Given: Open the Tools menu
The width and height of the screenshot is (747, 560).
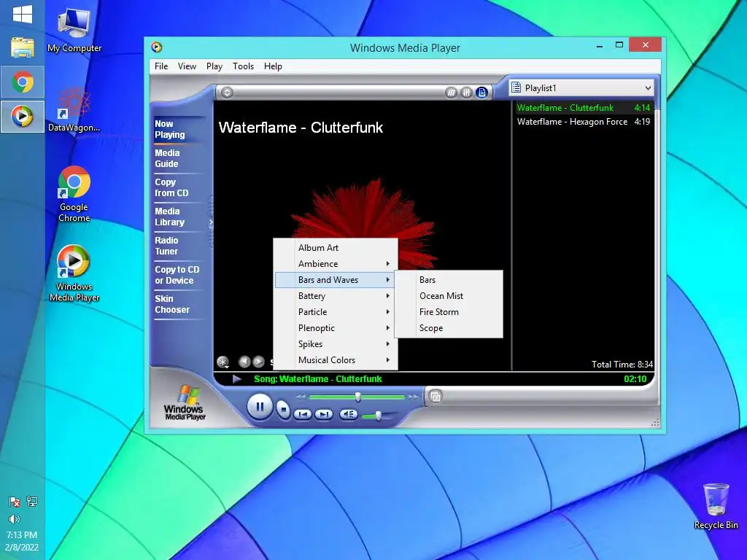Looking at the screenshot, I should point(243,66).
